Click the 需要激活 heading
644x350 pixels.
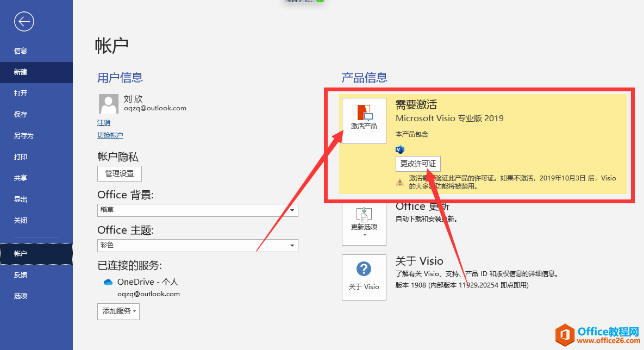click(x=416, y=105)
